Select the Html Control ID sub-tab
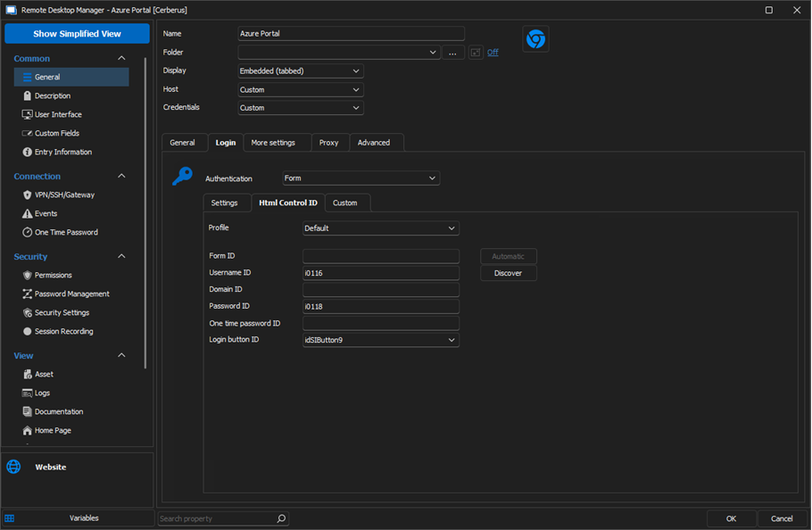The height and width of the screenshot is (530, 812). coord(288,203)
